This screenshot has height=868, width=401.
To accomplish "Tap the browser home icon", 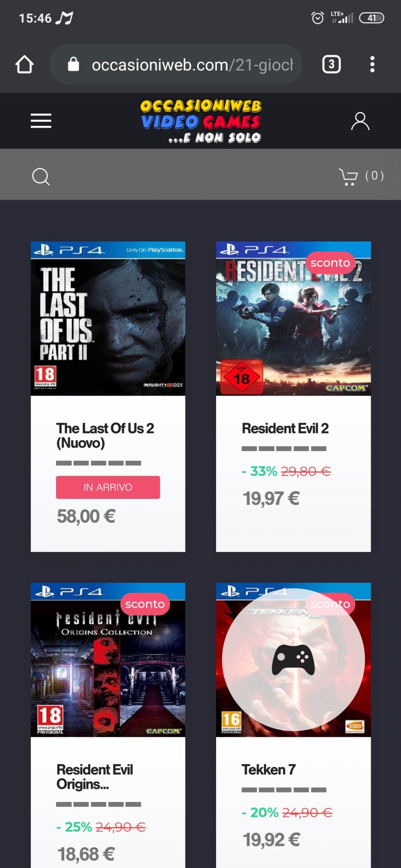I will coord(24,65).
